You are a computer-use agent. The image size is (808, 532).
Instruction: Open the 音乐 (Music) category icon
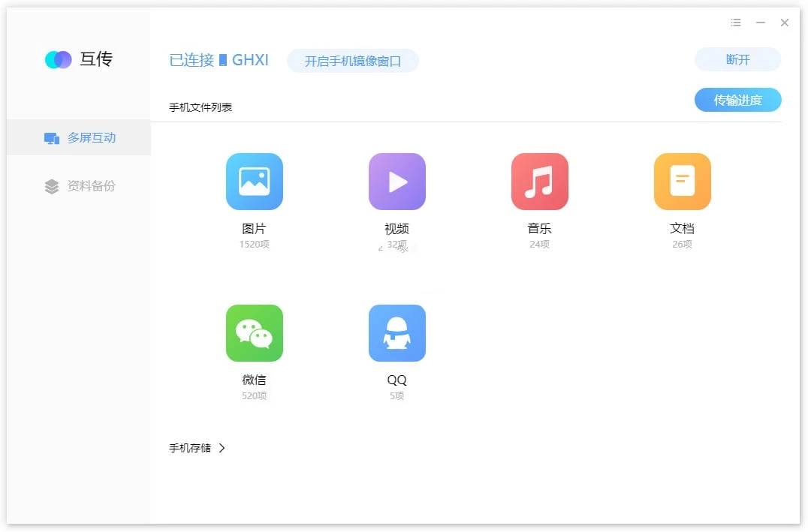click(539, 180)
